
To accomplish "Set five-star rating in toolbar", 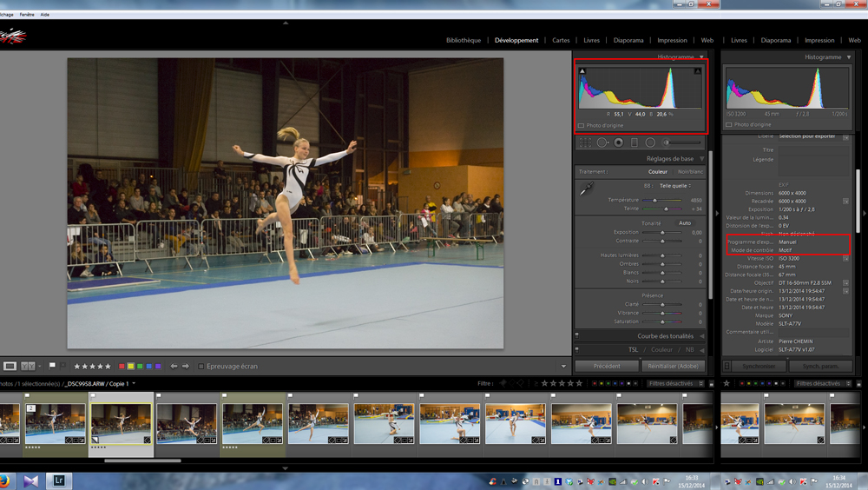I will [x=108, y=367].
